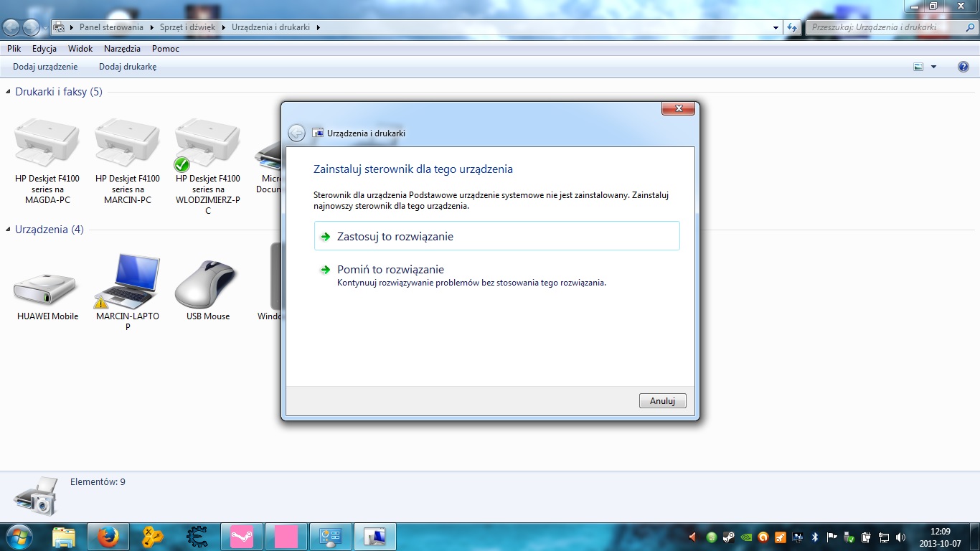Open the Plik menu

[14, 49]
